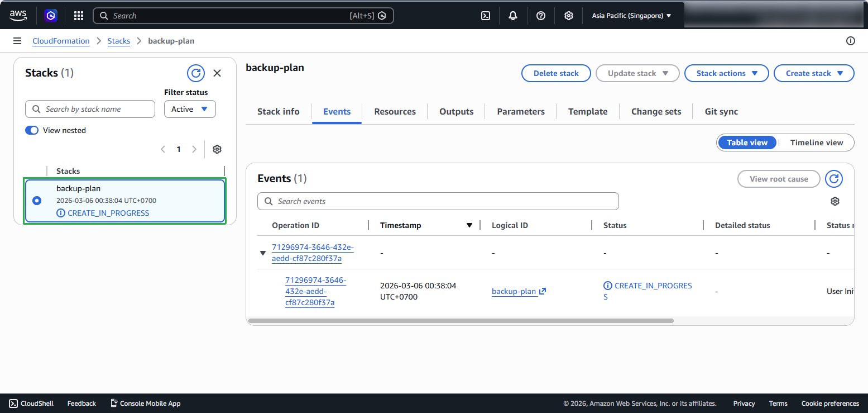Click the View root cause button
The height and width of the screenshot is (413, 868).
pos(779,179)
